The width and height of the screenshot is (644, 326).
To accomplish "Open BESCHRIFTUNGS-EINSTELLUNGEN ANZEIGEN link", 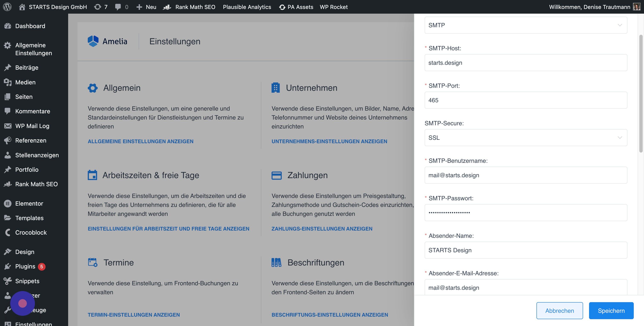I will point(330,315).
